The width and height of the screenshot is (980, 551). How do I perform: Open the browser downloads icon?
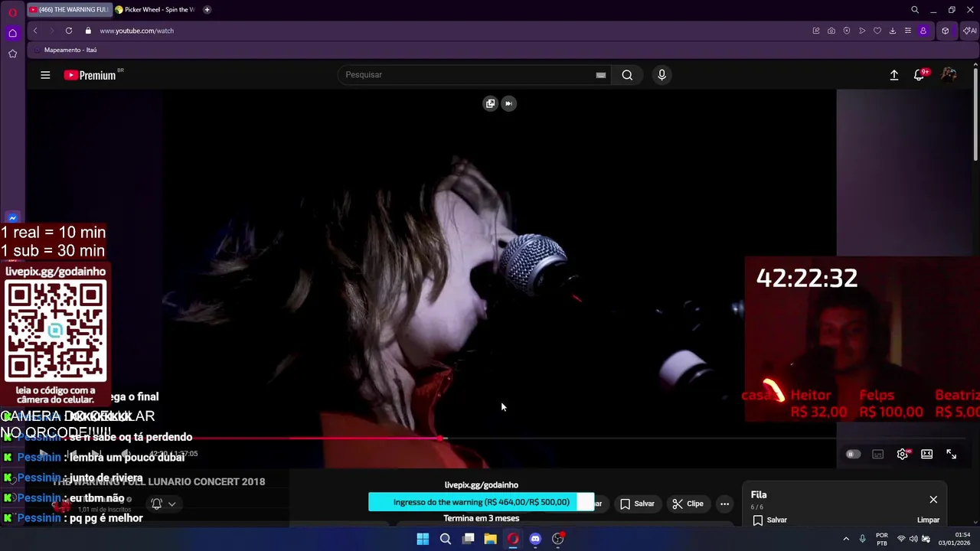coord(893,31)
